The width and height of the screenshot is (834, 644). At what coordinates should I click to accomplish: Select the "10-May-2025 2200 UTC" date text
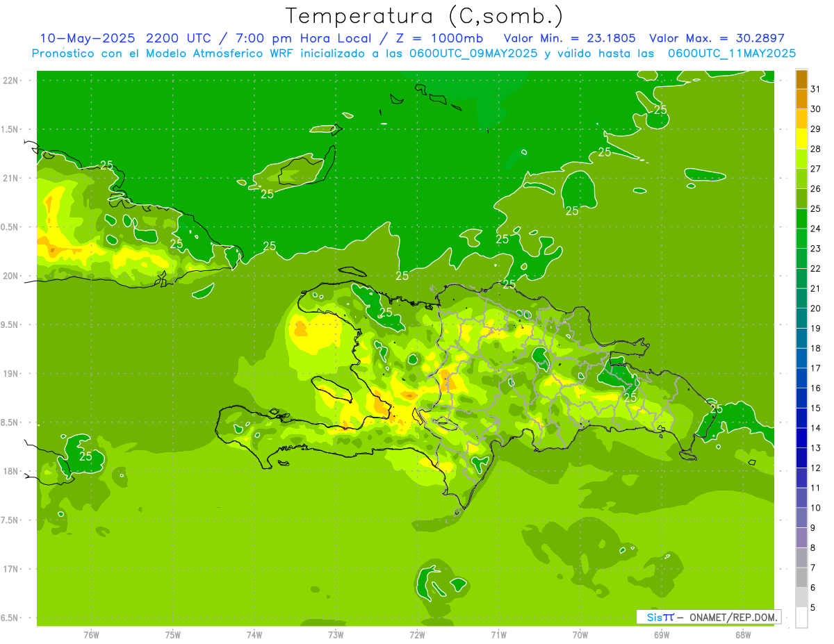125,38
